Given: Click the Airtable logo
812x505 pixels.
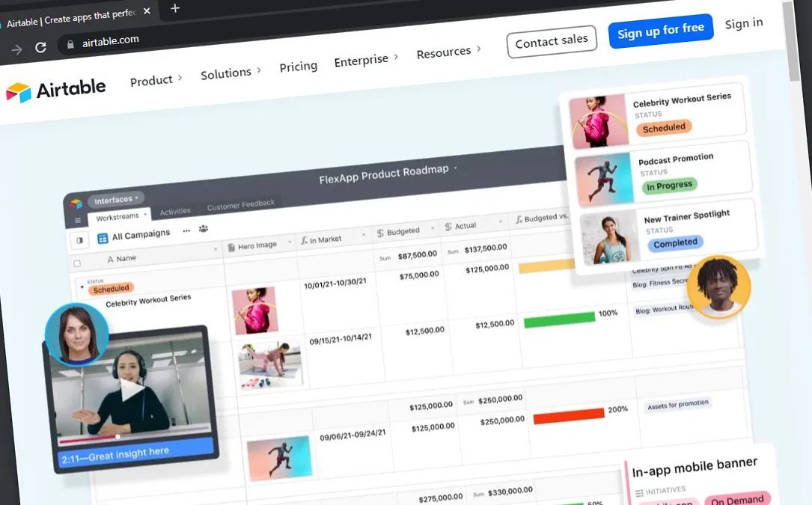Looking at the screenshot, I should [55, 90].
